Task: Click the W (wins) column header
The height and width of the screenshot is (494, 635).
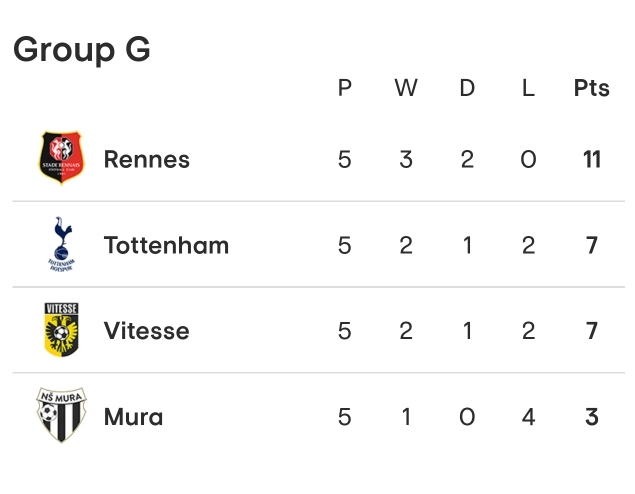Action: [x=406, y=88]
